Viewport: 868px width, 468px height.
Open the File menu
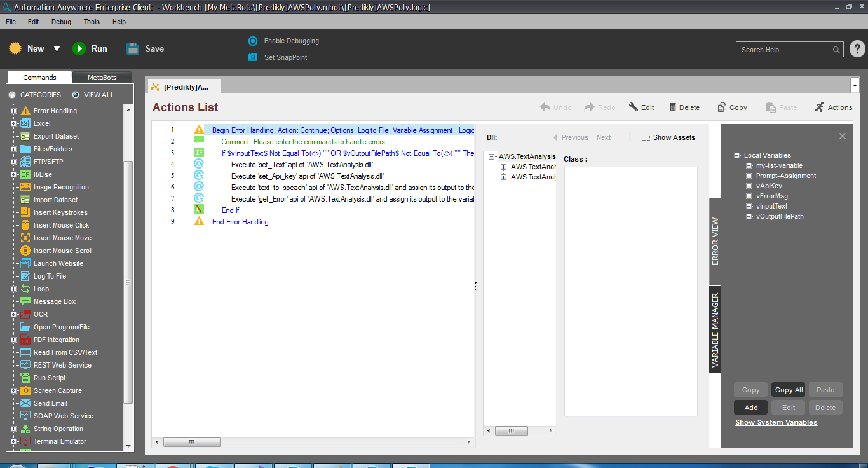click(11, 22)
